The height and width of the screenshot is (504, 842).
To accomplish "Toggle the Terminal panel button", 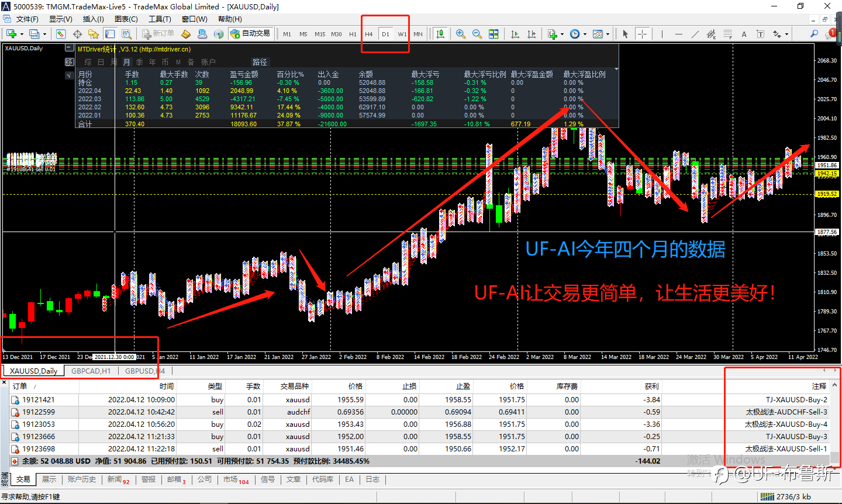I will coord(110,34).
